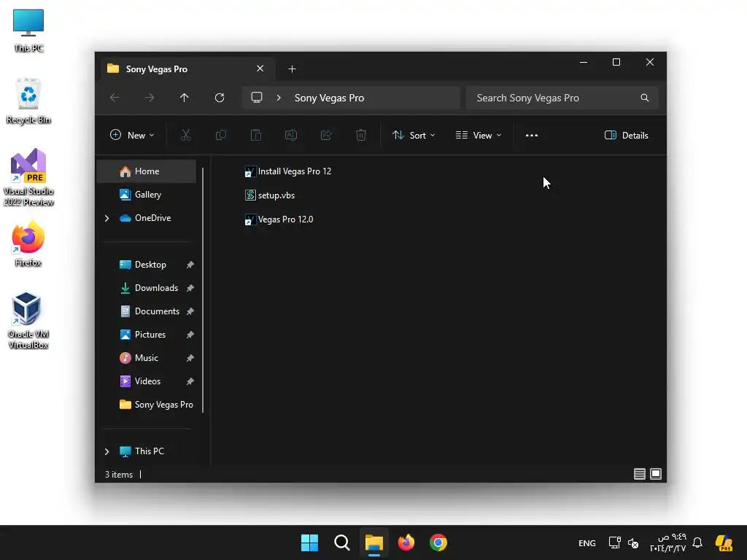Open the Sort dropdown menu

pyautogui.click(x=414, y=135)
